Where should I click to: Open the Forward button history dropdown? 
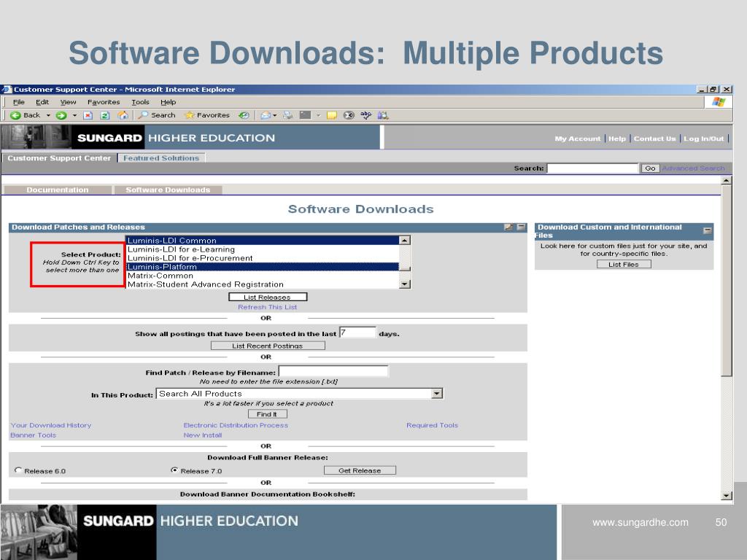(74, 115)
